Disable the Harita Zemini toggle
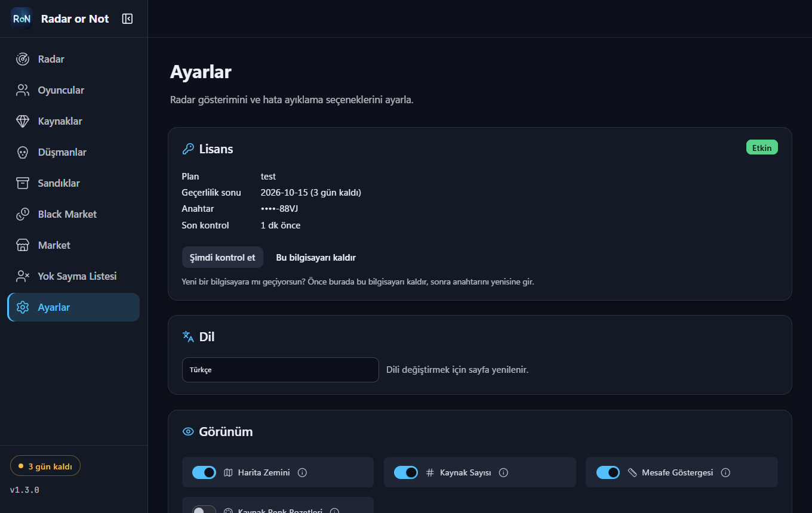The height and width of the screenshot is (513, 812). coord(204,472)
